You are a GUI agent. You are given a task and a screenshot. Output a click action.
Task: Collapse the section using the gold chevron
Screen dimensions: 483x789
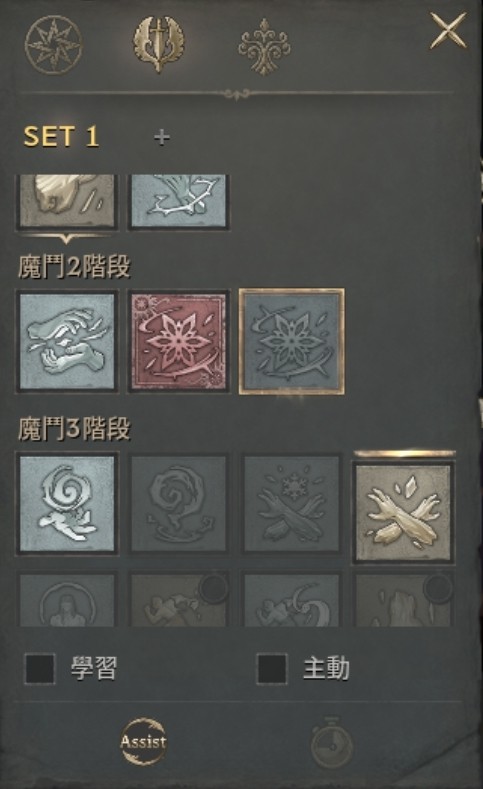[66, 238]
